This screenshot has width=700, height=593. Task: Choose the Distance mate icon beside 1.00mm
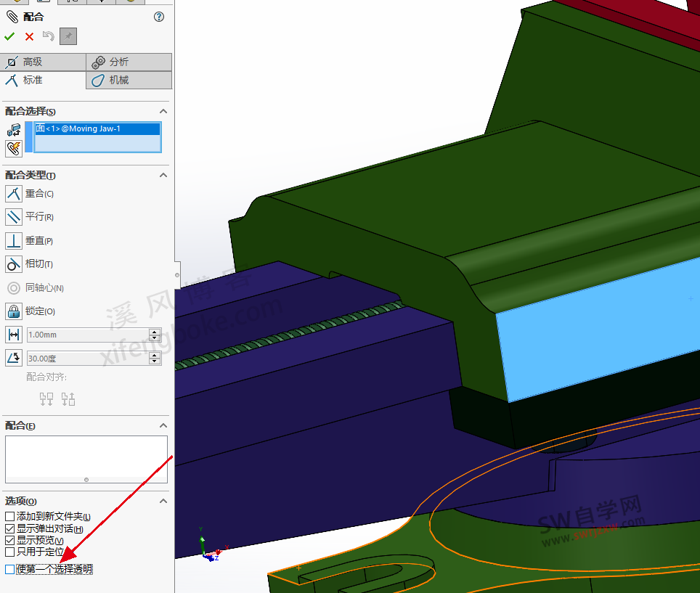[x=12, y=335]
